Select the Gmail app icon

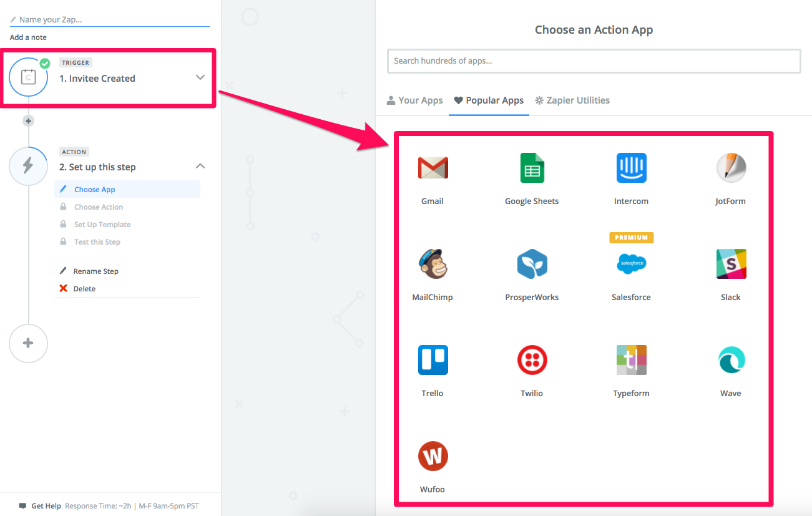433,168
